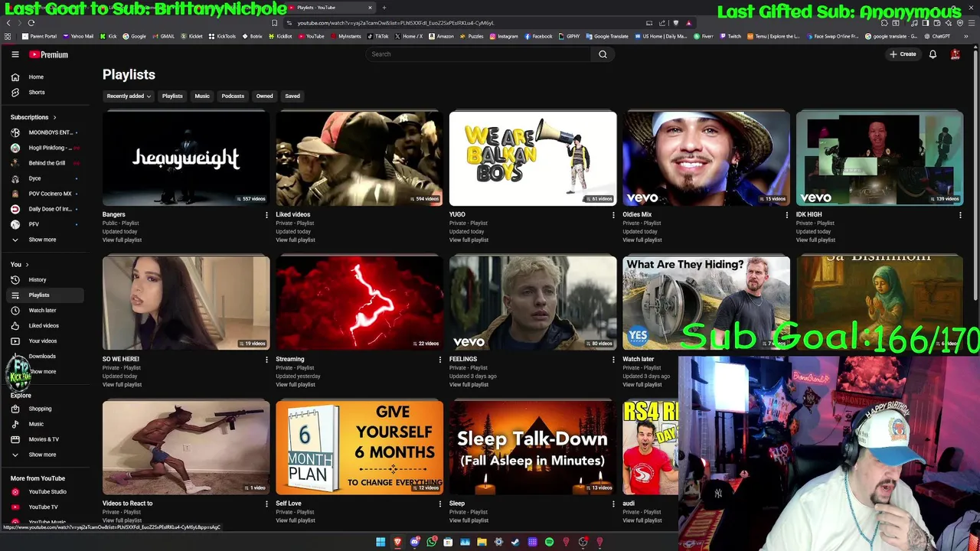The width and height of the screenshot is (980, 551).
Task: View full playlist for Streaming
Action: pos(296,384)
